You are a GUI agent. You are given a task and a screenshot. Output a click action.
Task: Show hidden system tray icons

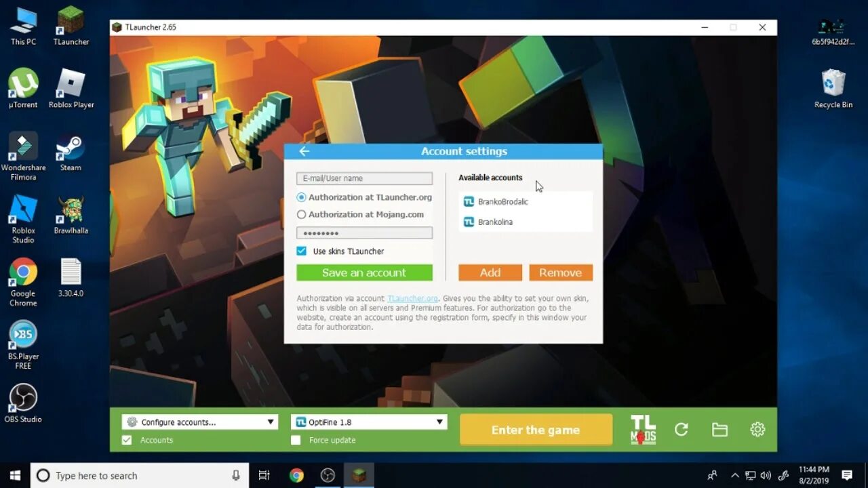click(735, 475)
